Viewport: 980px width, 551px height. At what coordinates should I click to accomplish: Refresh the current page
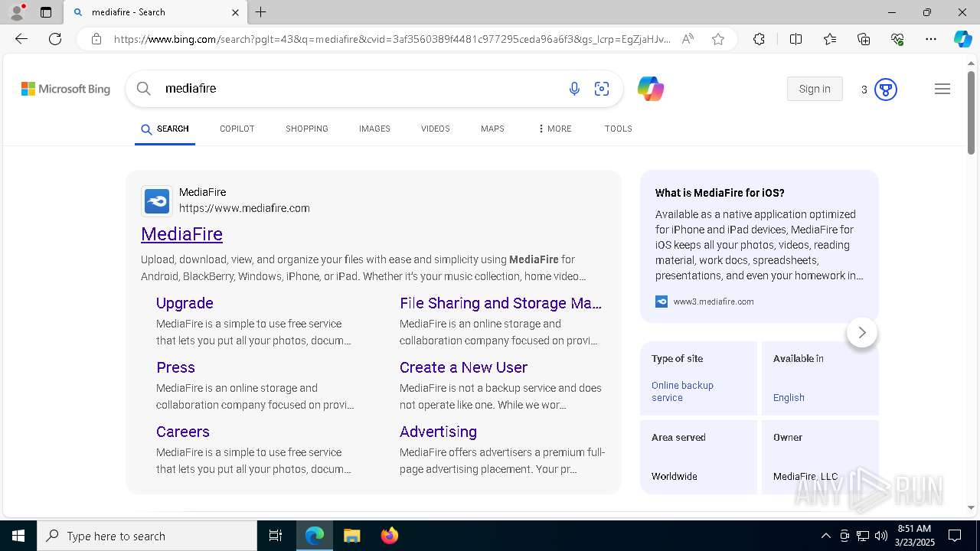coord(55,39)
